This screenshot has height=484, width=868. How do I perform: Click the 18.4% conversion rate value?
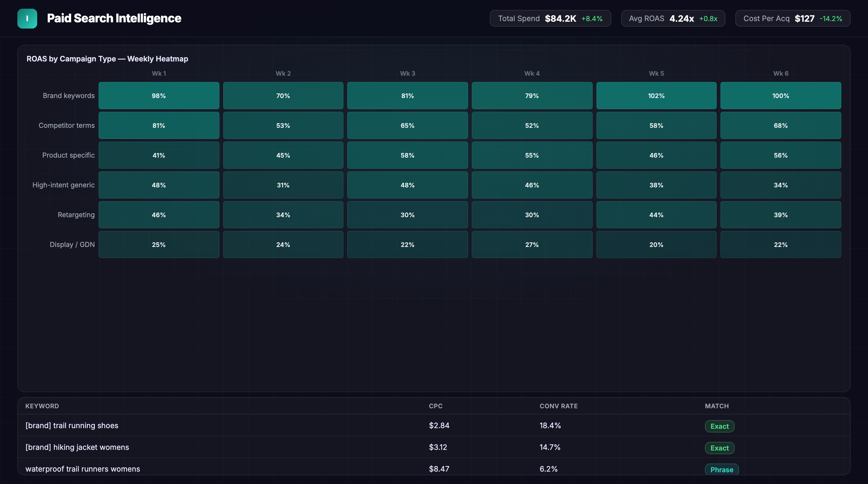pos(550,426)
